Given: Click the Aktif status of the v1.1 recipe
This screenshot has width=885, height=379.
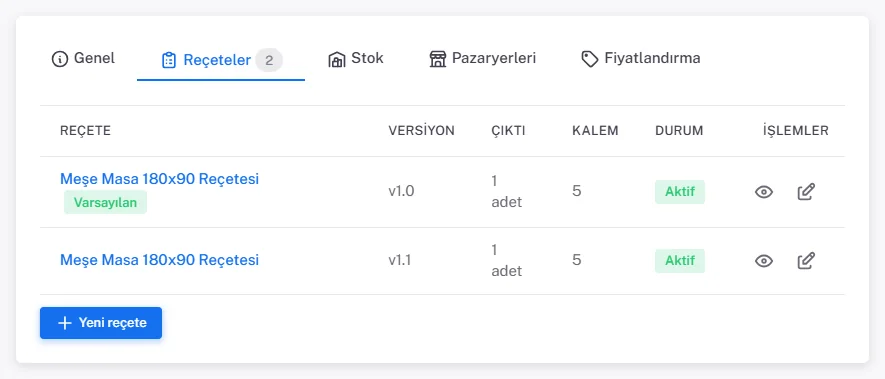Looking at the screenshot, I should tap(680, 261).
